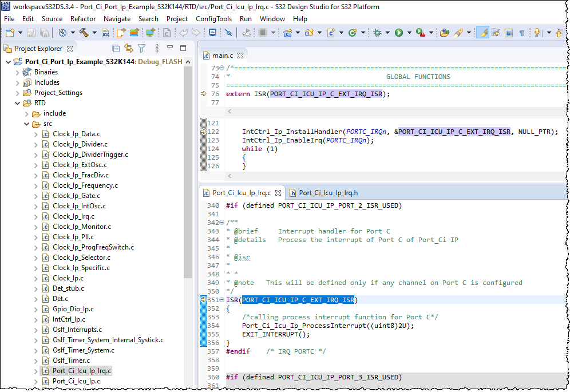Toggle Mark Occurrences highlighter icon

pyautogui.click(x=483, y=33)
